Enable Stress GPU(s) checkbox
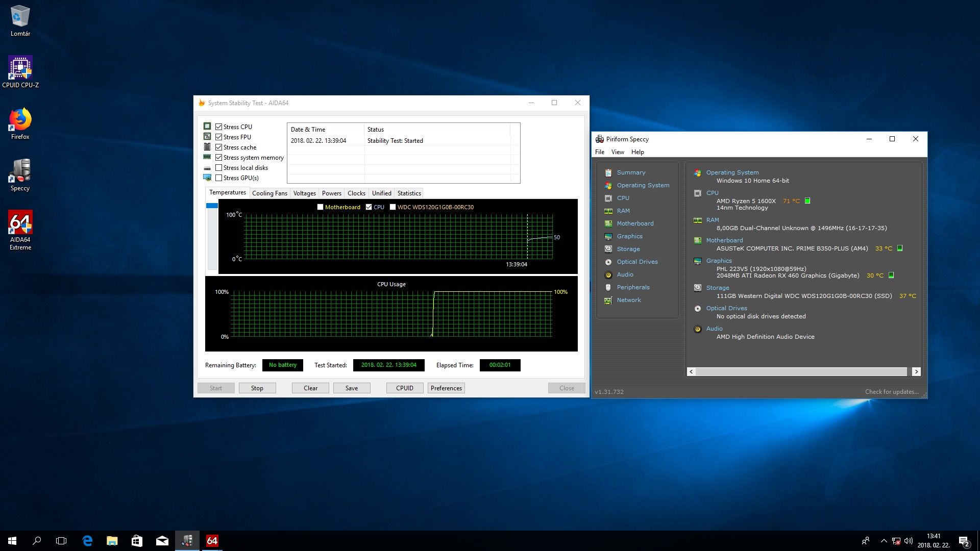 pyautogui.click(x=218, y=178)
